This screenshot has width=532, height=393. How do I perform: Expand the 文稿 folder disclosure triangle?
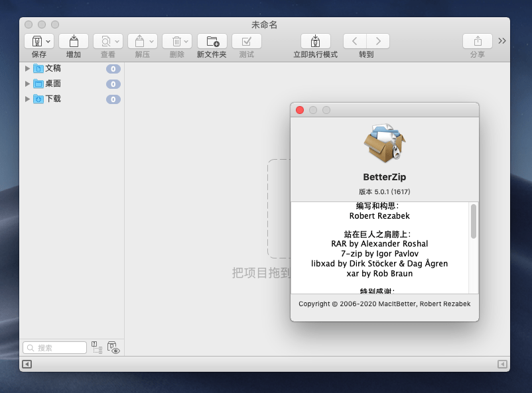tap(27, 68)
